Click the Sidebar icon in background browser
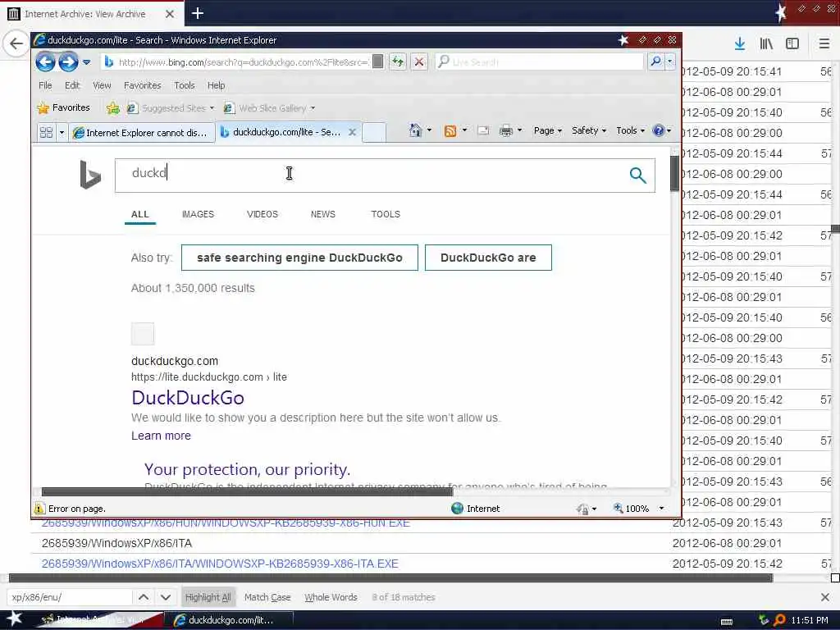The width and height of the screenshot is (840, 630). tap(792, 44)
